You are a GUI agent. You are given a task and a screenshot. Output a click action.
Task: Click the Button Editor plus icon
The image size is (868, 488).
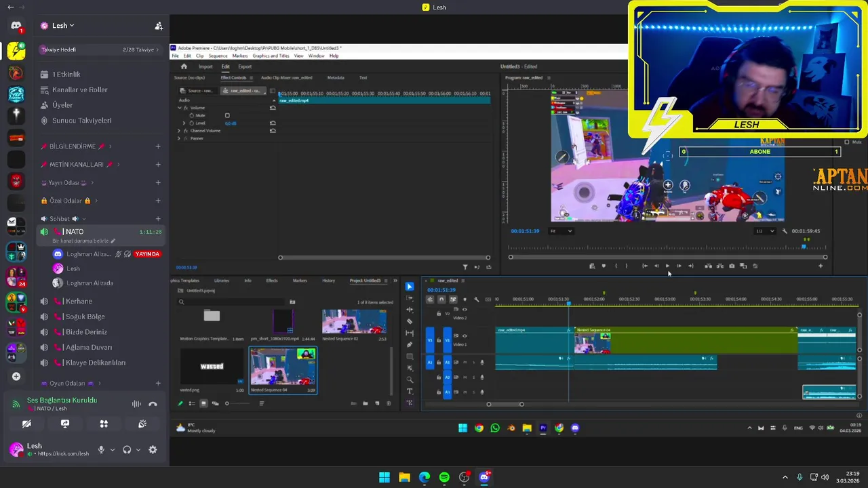[x=821, y=266]
